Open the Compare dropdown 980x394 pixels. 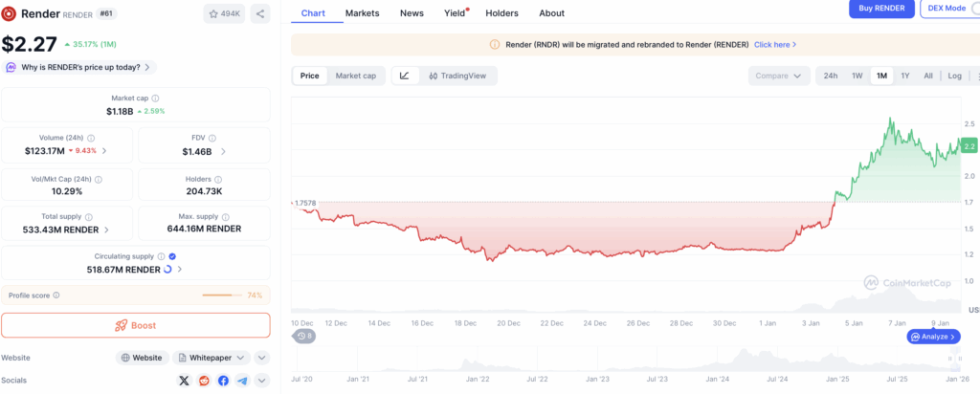(x=779, y=76)
